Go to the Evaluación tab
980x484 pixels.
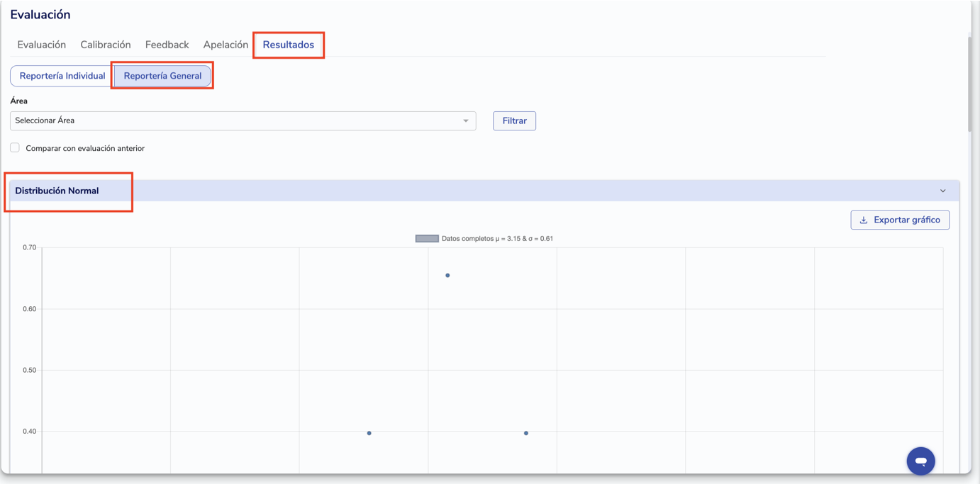[42, 45]
